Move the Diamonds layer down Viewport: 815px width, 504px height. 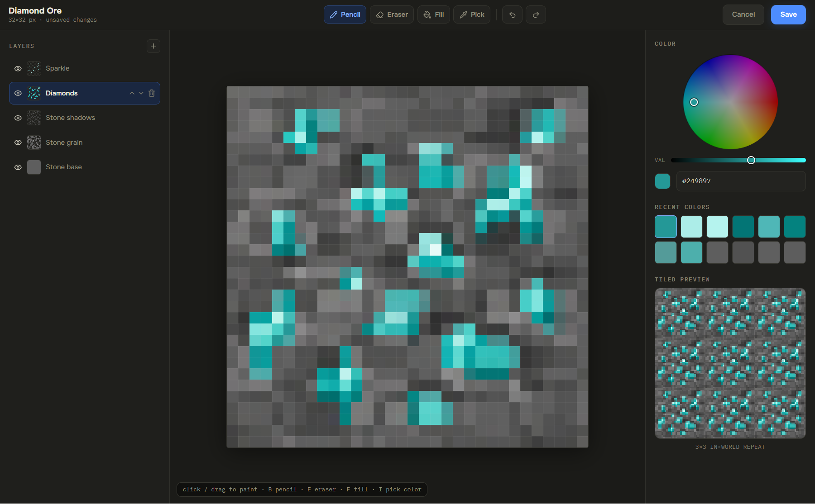141,93
